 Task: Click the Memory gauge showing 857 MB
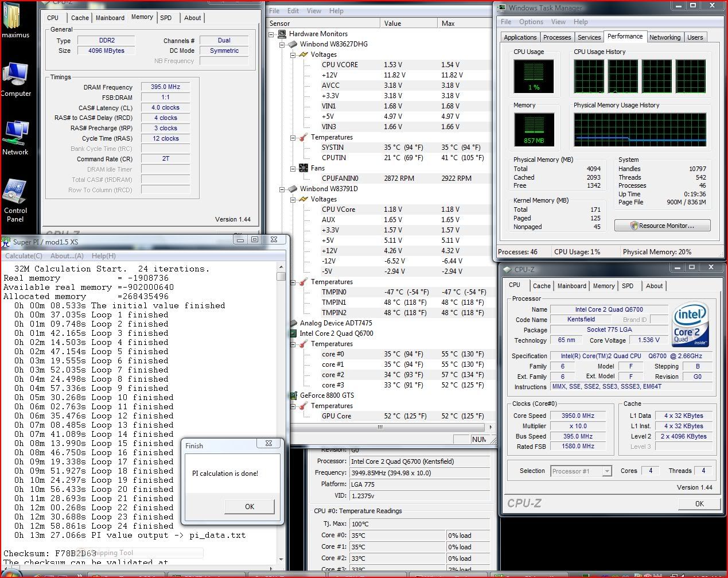(534, 129)
